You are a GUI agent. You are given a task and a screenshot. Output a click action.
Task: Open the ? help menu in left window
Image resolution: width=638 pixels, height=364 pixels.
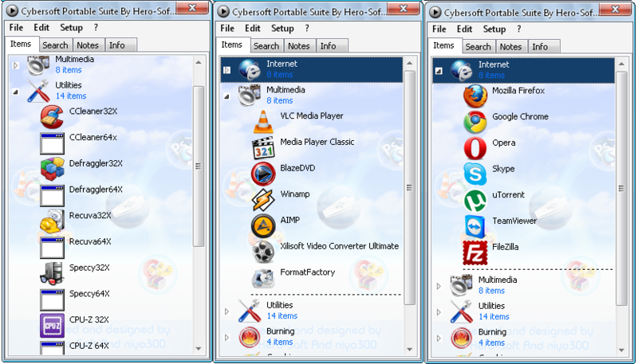click(96, 28)
